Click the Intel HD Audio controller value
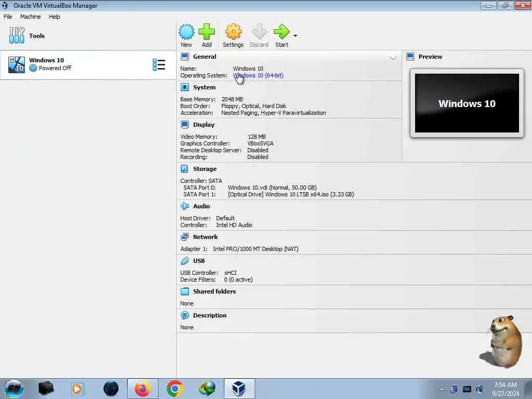Image resolution: width=532 pixels, height=399 pixels. click(234, 225)
